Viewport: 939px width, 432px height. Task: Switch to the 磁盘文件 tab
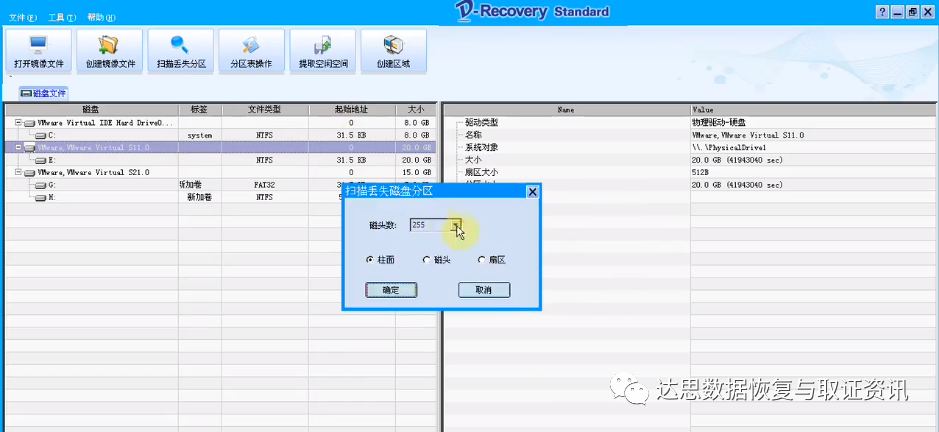[x=44, y=93]
